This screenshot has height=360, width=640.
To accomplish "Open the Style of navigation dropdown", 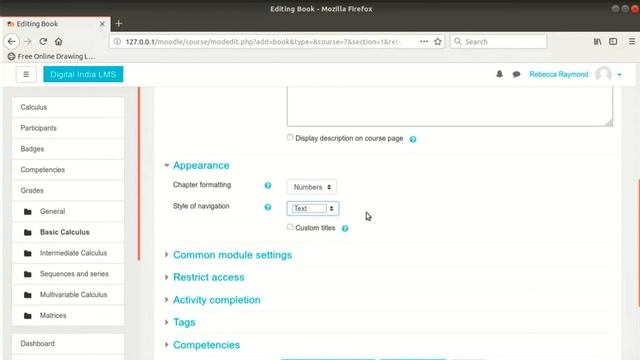I will [x=313, y=208].
